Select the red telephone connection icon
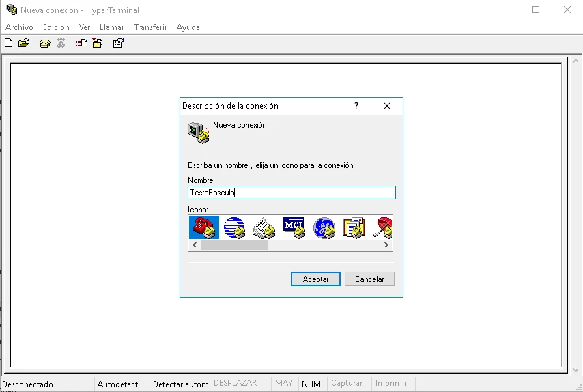The height and width of the screenshot is (392, 583). 204,227
